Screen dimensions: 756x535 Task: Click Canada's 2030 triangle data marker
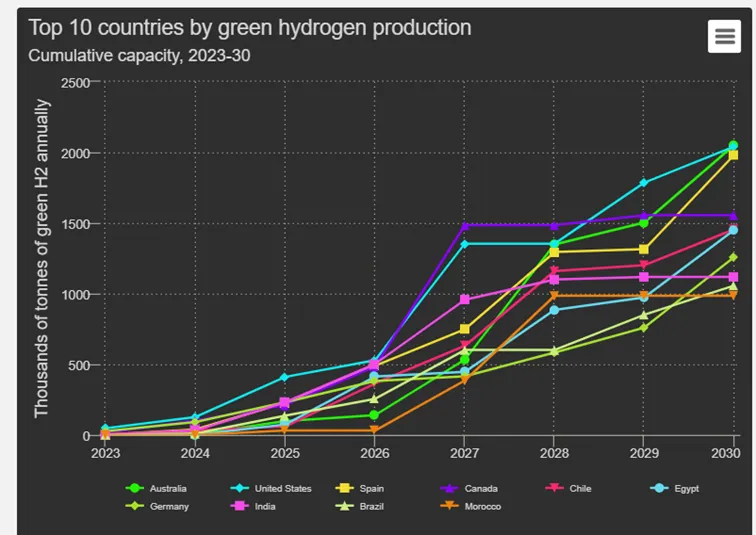(x=733, y=215)
